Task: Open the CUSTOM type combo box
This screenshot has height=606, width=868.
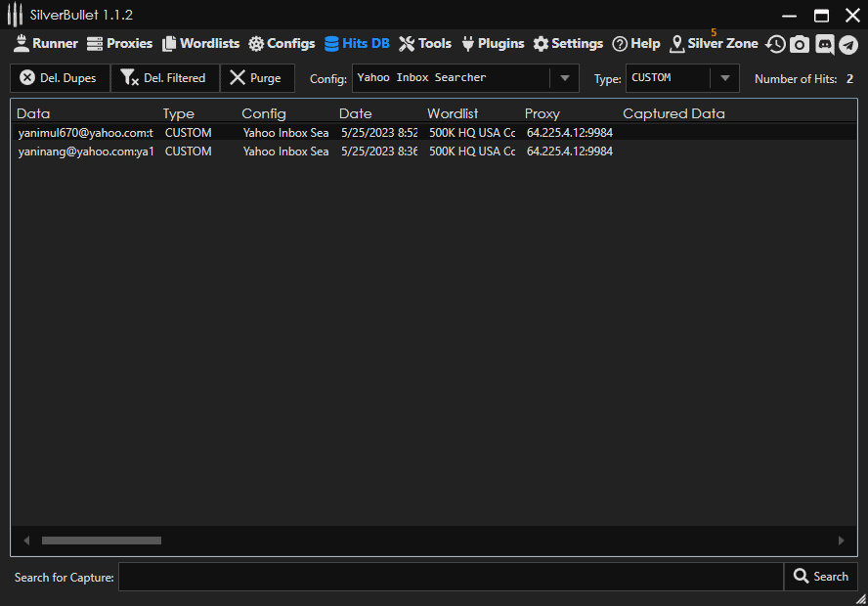Action: coord(682,78)
